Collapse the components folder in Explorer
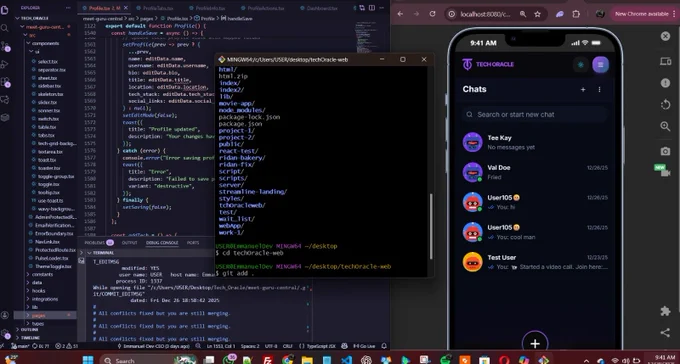Screen dimensions: 680x364 tap(42, 43)
